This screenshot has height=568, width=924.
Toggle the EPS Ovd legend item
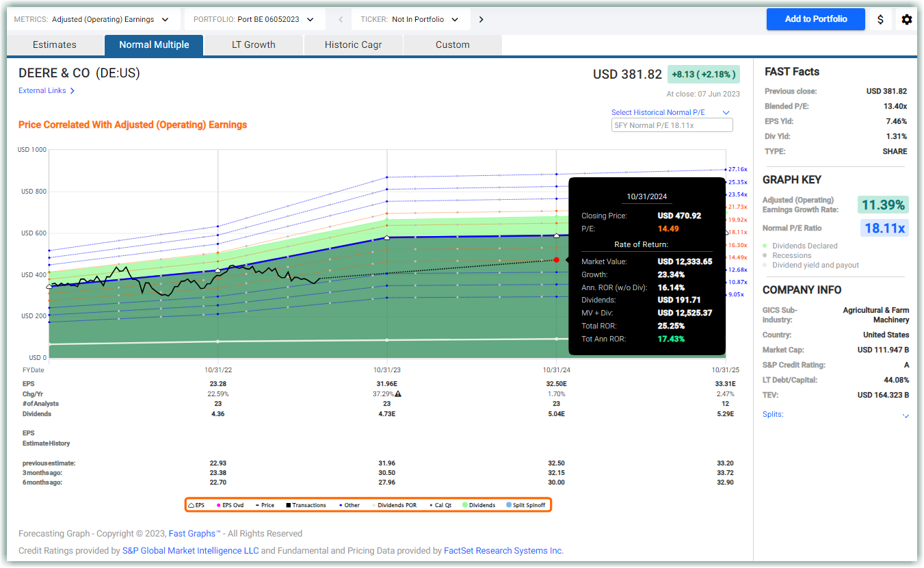pos(230,505)
